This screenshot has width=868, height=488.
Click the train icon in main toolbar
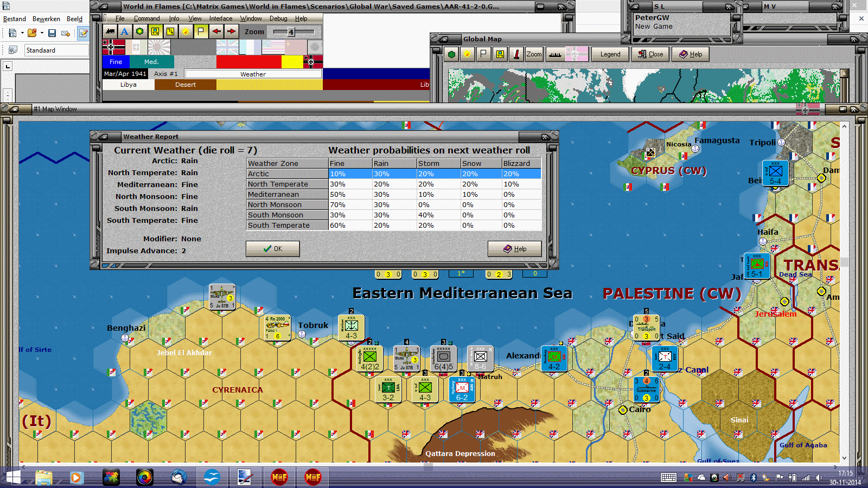click(x=110, y=31)
